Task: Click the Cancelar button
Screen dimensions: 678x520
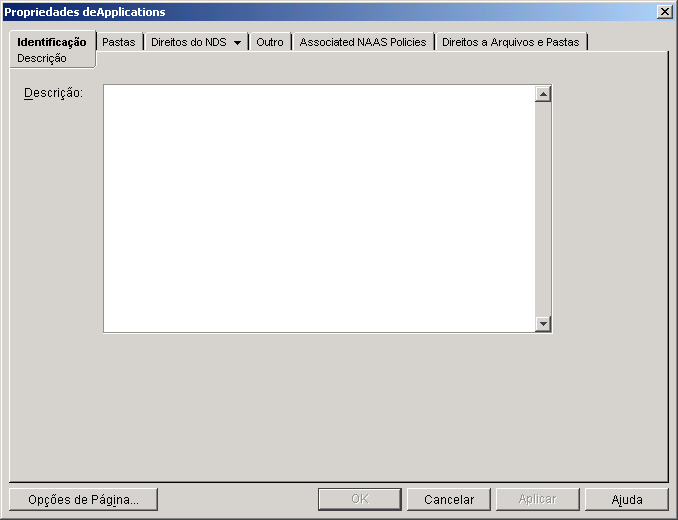Action: 449,500
